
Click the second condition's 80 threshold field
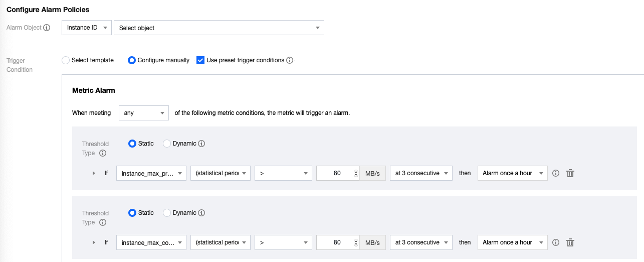click(335, 242)
